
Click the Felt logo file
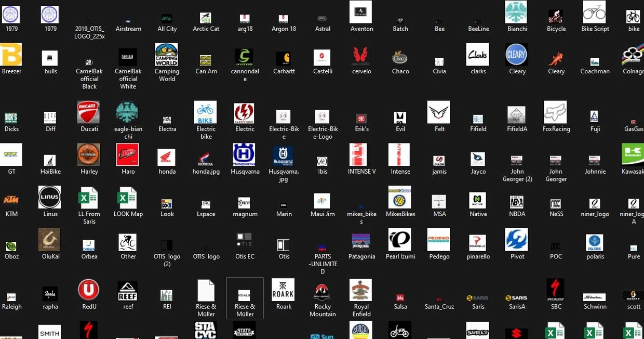click(x=439, y=112)
